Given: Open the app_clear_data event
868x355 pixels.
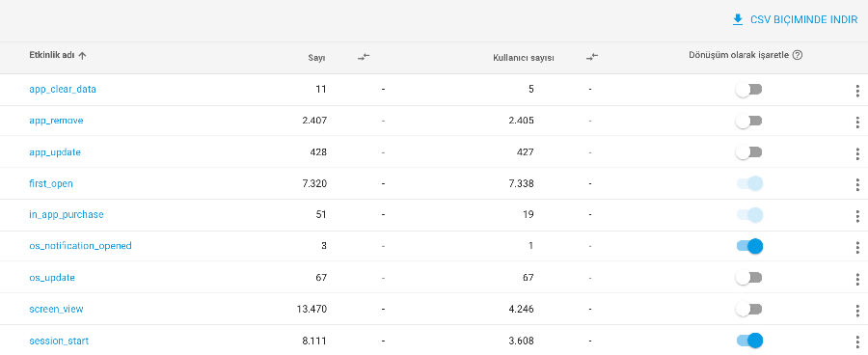Looking at the screenshot, I should (x=63, y=89).
